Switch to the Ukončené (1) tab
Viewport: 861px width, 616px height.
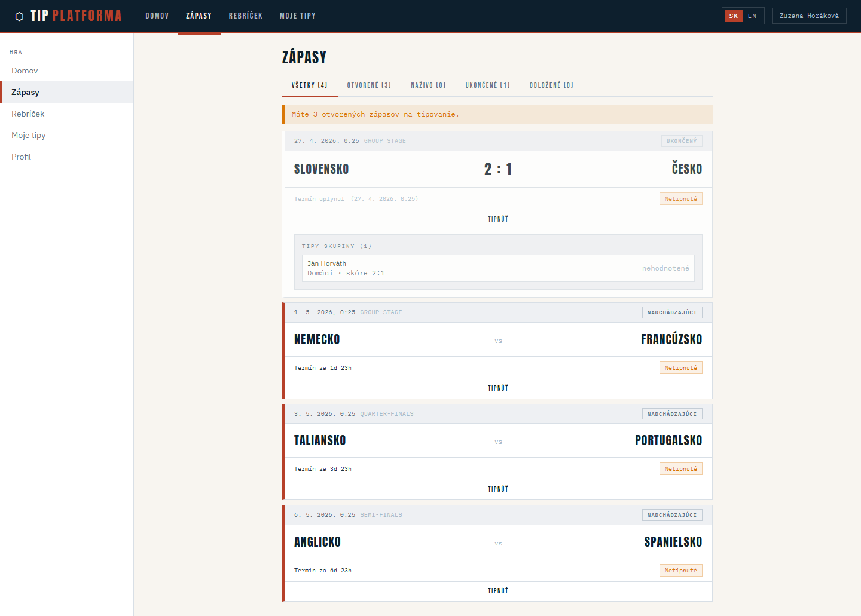coord(487,85)
